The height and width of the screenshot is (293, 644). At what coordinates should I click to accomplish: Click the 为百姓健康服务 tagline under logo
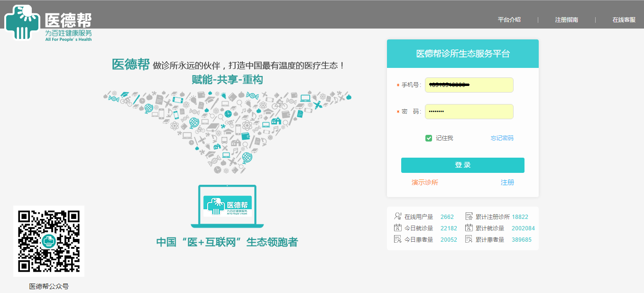pos(68,33)
